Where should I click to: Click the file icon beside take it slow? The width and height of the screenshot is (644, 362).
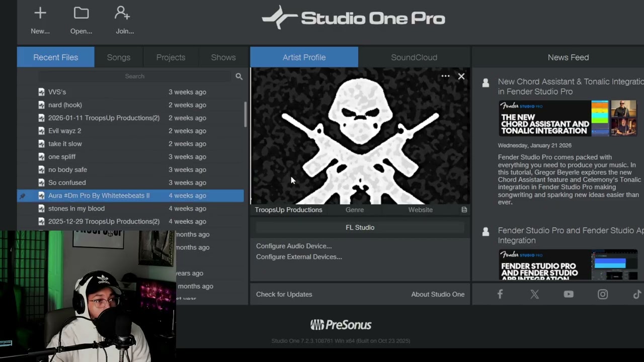tap(42, 144)
